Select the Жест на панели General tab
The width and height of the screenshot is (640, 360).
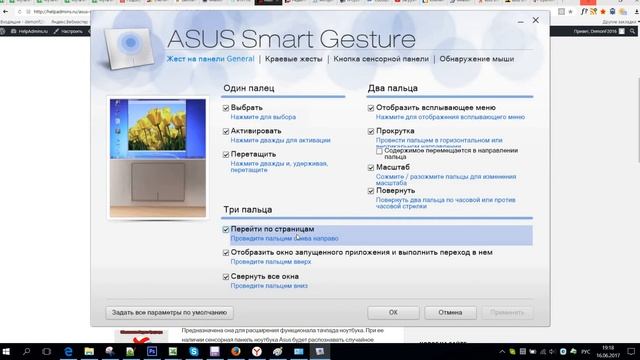click(x=210, y=59)
